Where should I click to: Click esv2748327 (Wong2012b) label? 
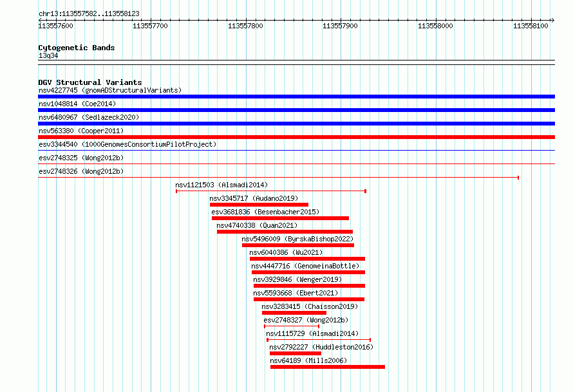(306, 320)
